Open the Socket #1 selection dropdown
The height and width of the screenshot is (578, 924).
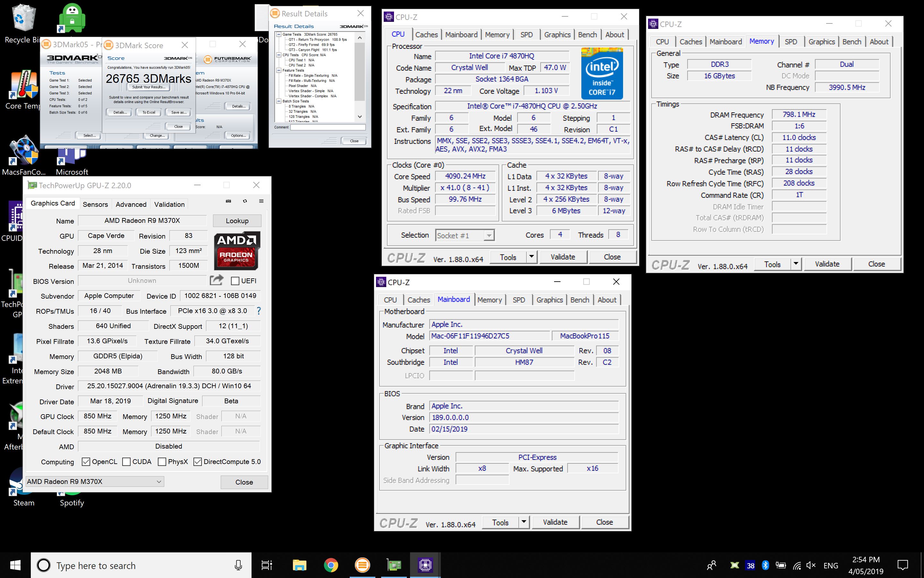tap(465, 235)
